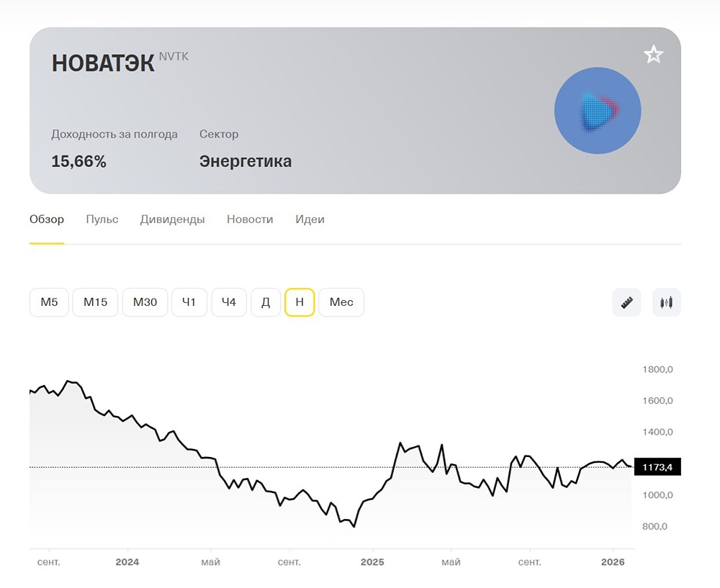Select the М30 timeframe

coord(145,302)
